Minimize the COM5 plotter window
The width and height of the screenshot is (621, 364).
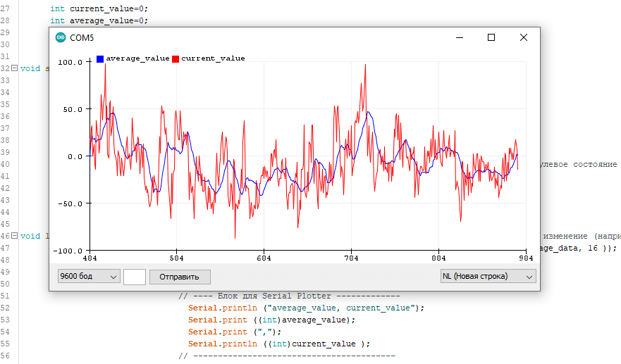pos(460,37)
